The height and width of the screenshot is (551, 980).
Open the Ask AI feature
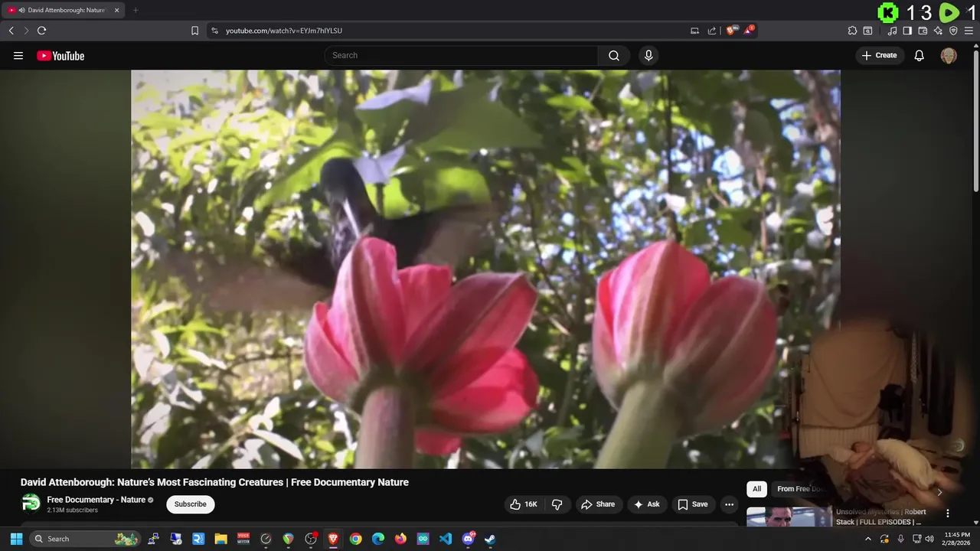[647, 504]
